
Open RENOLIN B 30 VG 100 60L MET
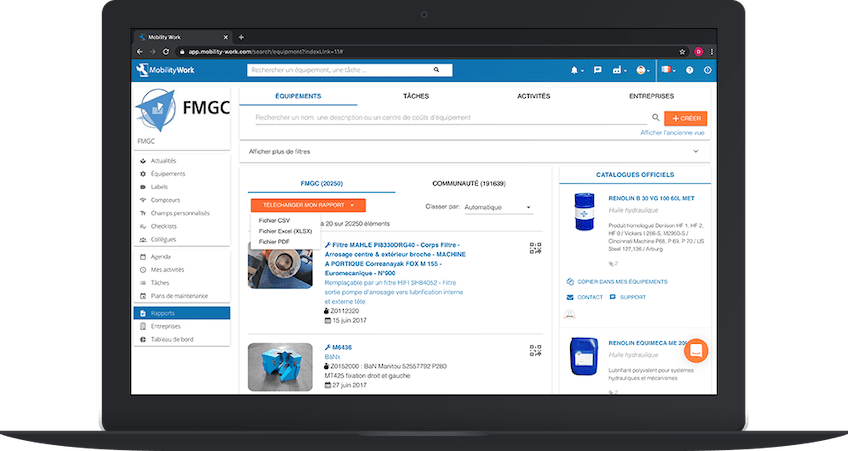tap(651, 198)
